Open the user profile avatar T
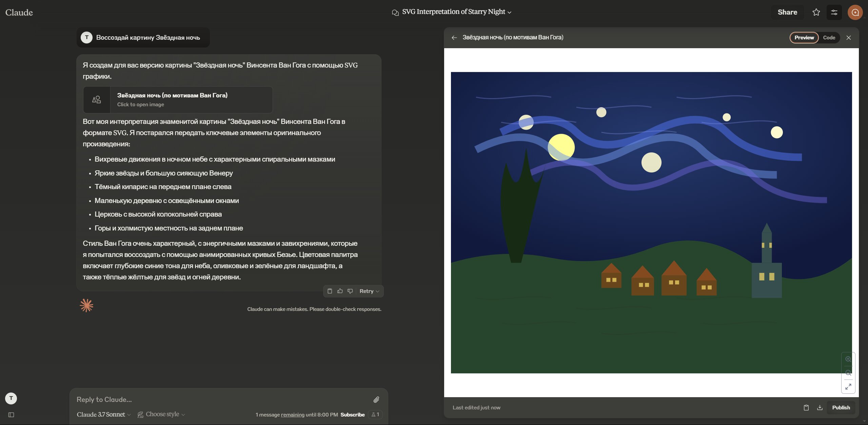The image size is (868, 425). pyautogui.click(x=11, y=398)
